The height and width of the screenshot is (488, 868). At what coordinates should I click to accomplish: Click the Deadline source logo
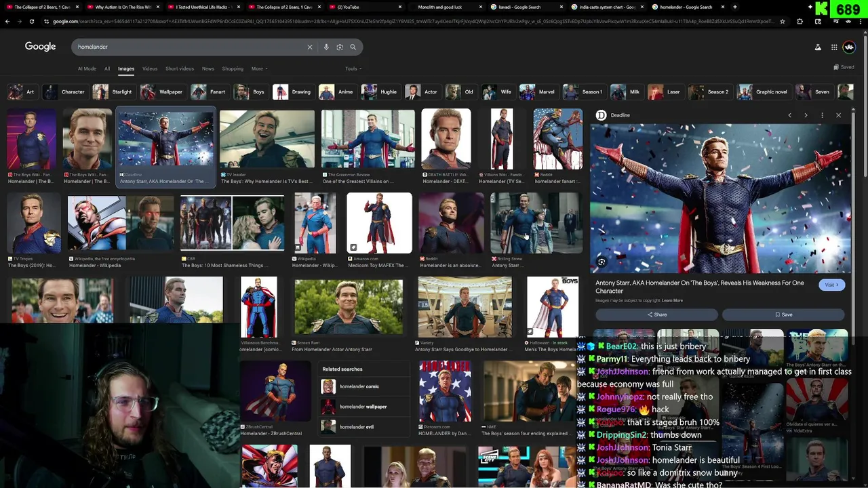point(601,115)
